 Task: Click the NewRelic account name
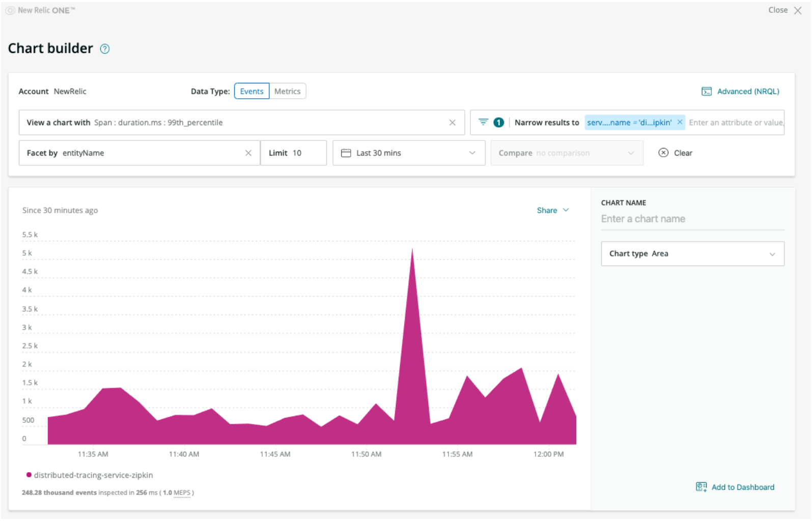[70, 92]
